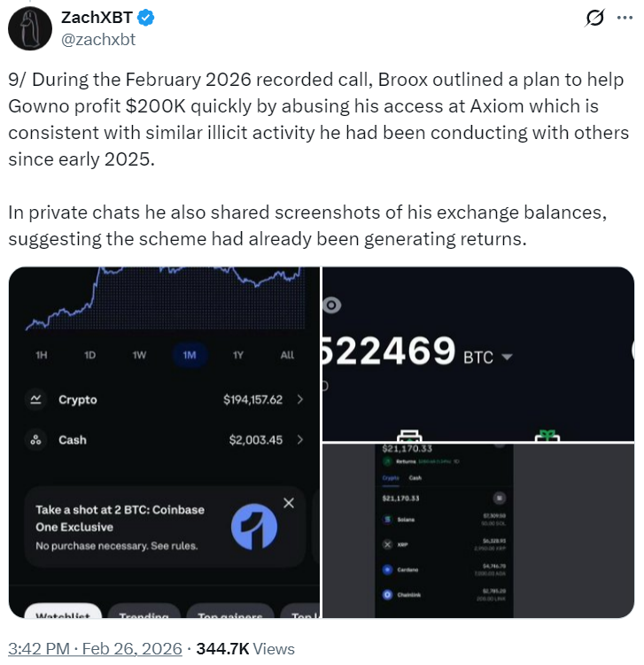Click the Chainlink coin icon
This screenshot has width=644, height=665.
point(387,595)
